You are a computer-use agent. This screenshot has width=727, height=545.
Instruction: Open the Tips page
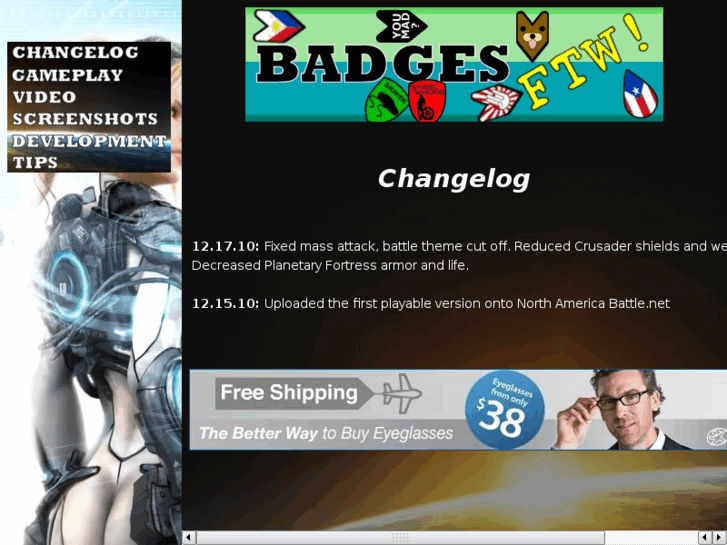(x=35, y=162)
